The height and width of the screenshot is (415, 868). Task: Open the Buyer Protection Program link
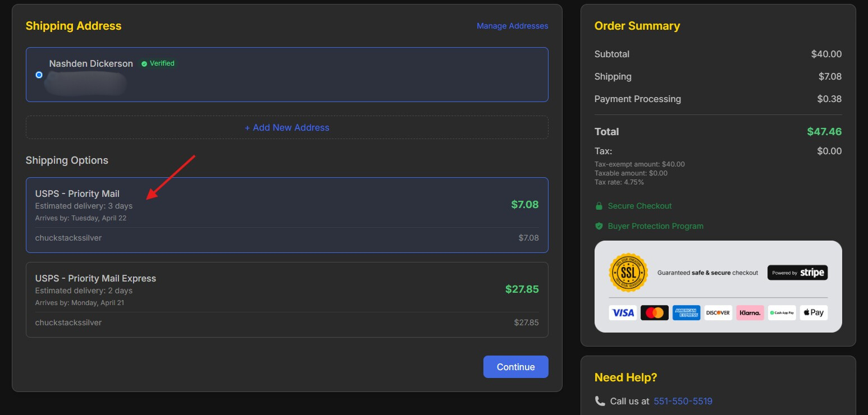[655, 226]
